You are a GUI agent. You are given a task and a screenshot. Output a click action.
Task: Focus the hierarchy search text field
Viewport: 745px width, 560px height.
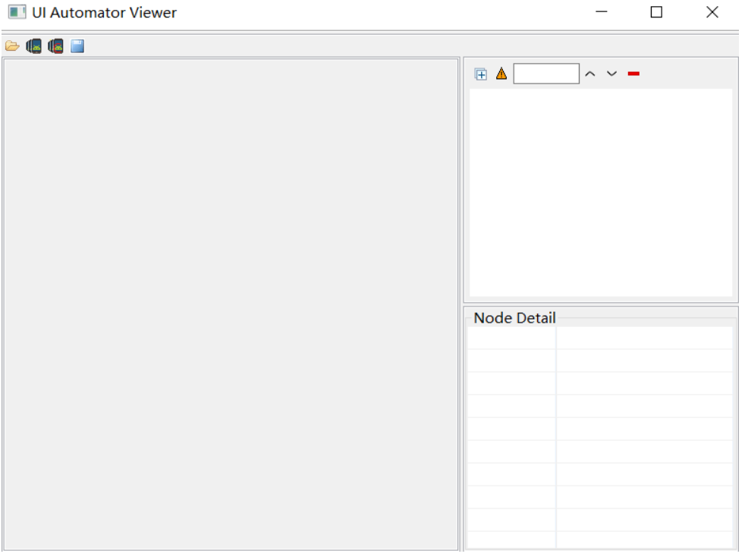pyautogui.click(x=546, y=74)
